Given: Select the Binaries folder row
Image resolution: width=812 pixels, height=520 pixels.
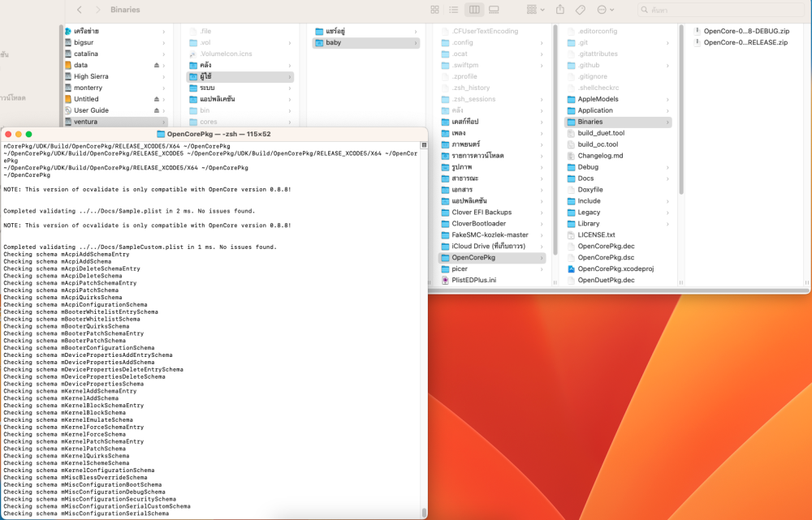Looking at the screenshot, I should click(618, 122).
